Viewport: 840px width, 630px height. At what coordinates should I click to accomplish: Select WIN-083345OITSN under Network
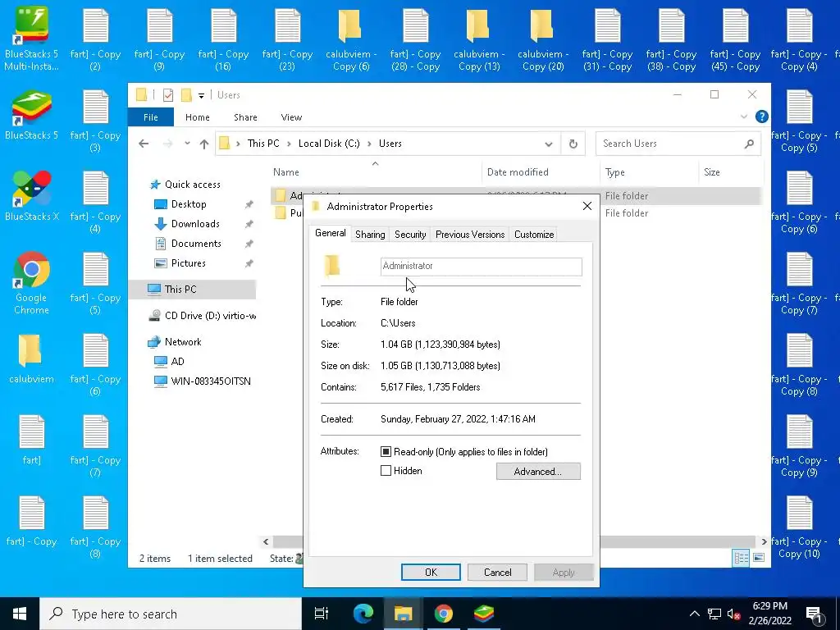pos(211,381)
